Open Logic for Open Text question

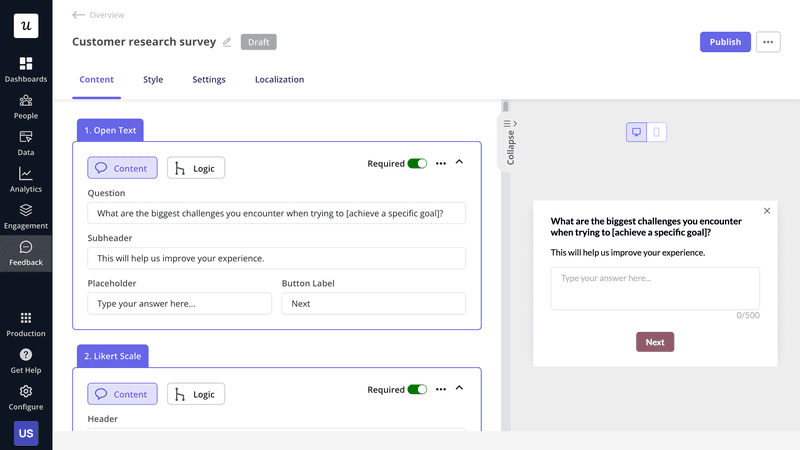pyautogui.click(x=196, y=168)
